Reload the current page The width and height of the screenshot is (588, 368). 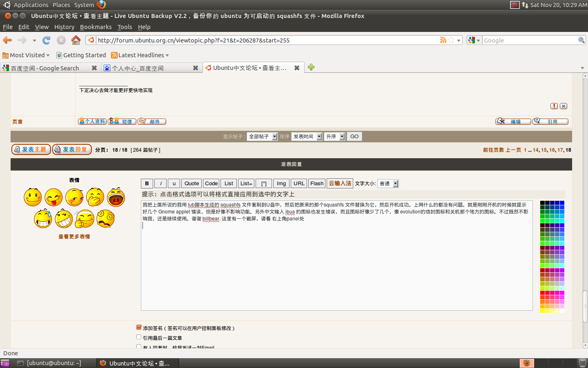47,40
